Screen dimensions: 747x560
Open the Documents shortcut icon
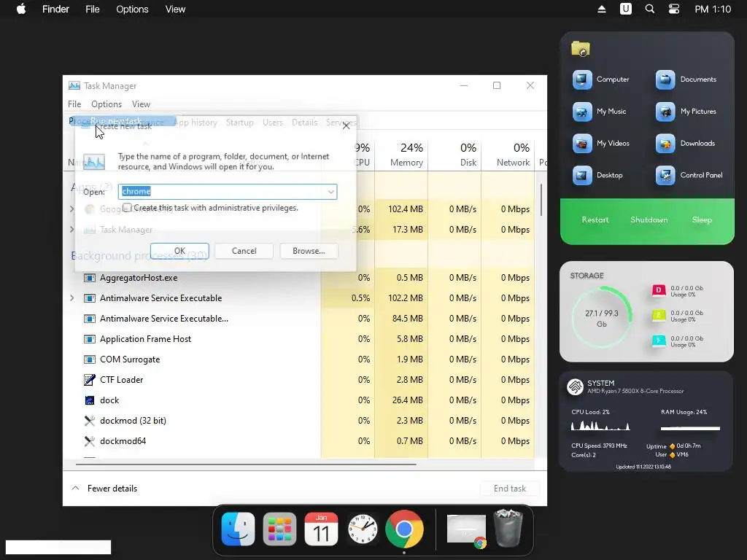[x=665, y=79]
